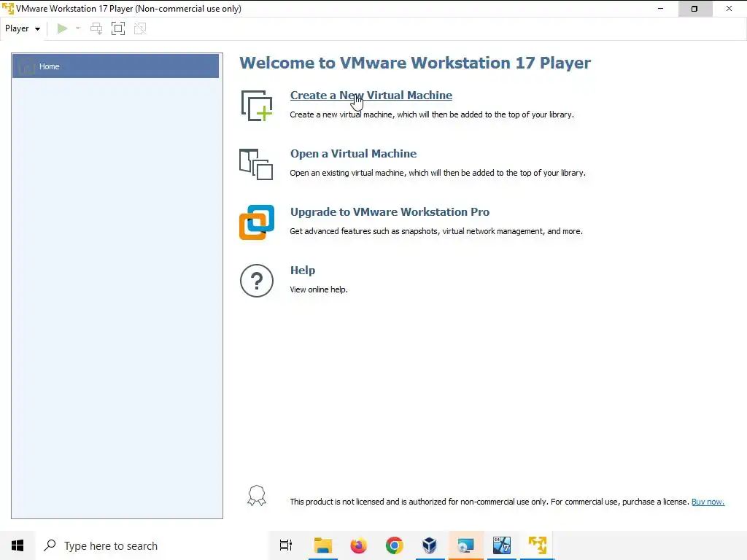Click the taskbar search box

[152, 545]
